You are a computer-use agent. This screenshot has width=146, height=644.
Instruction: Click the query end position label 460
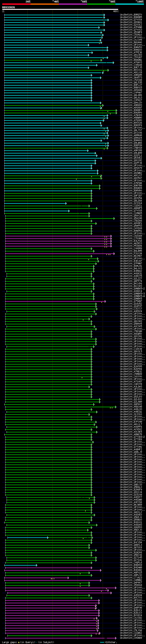pos(115,11)
